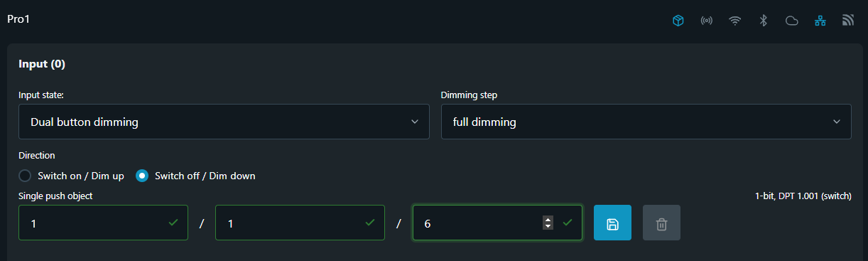Click the cube device icon
Screen dimensions: 868x261
click(x=678, y=21)
